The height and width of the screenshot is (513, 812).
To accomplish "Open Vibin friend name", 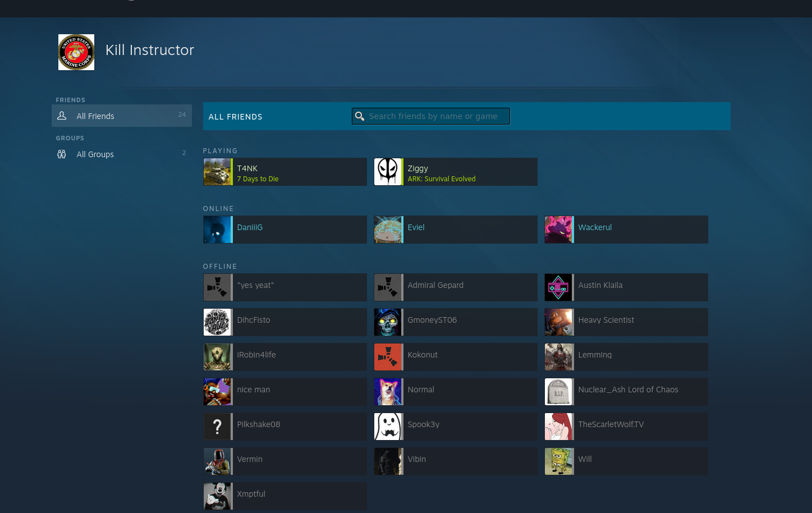I will [417, 459].
